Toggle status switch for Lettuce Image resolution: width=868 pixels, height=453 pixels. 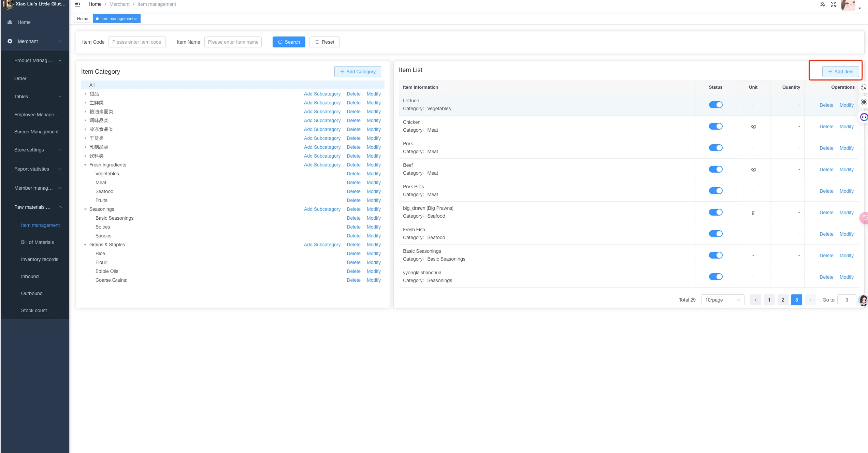(x=715, y=105)
